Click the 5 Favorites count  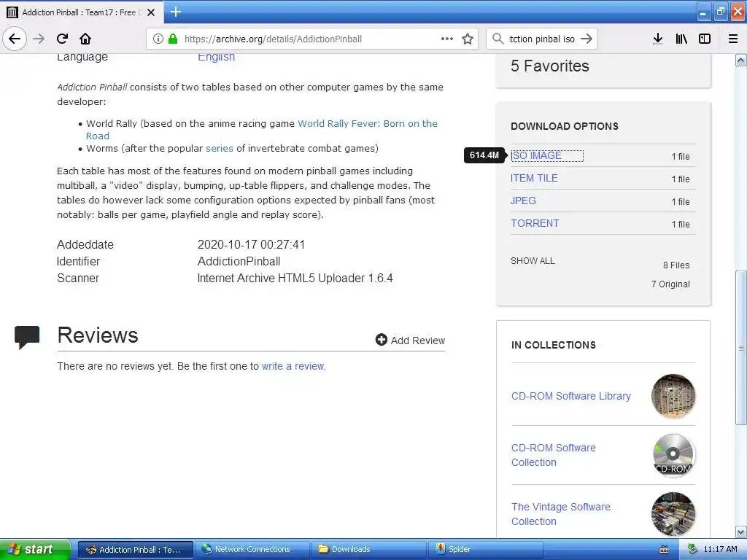coord(550,66)
